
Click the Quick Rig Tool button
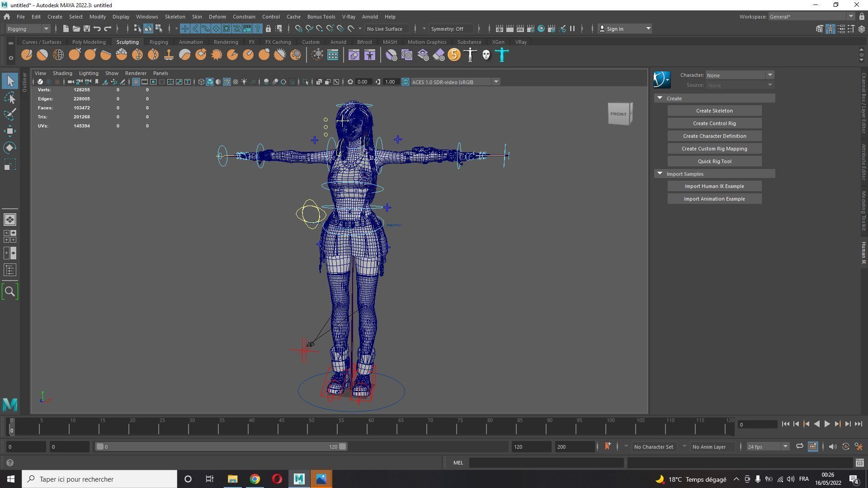pyautogui.click(x=714, y=161)
